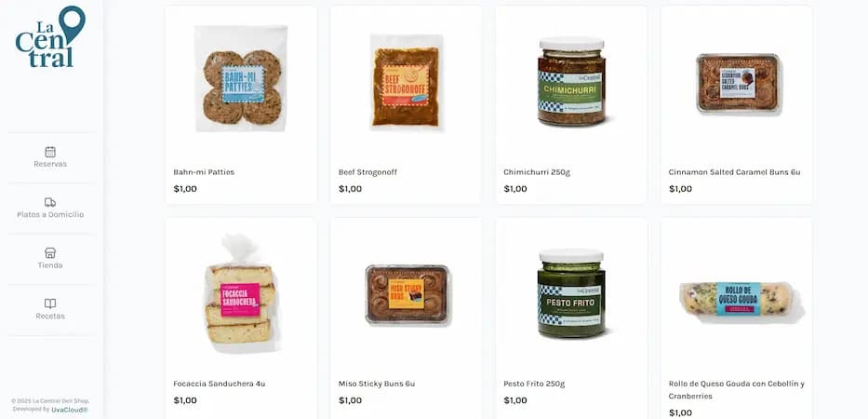This screenshot has height=419, width=868.
Task: Click the Chimichurri 250g product title
Action: (537, 172)
